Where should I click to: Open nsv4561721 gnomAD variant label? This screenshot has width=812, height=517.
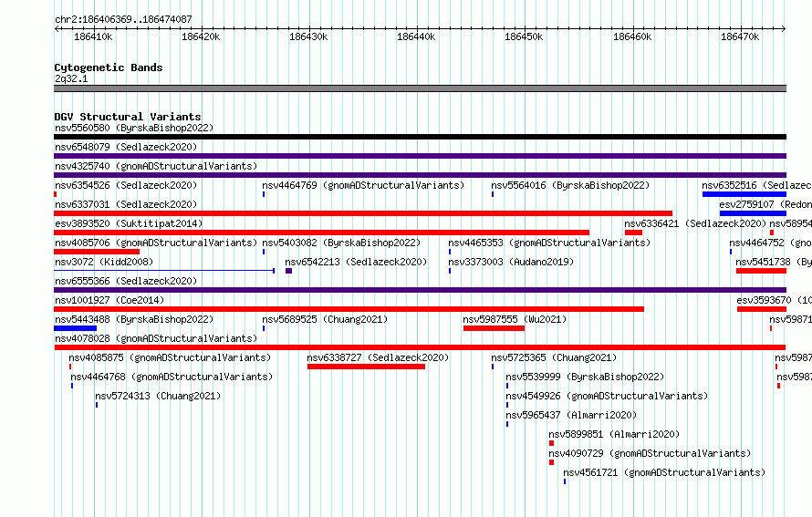[x=664, y=472]
